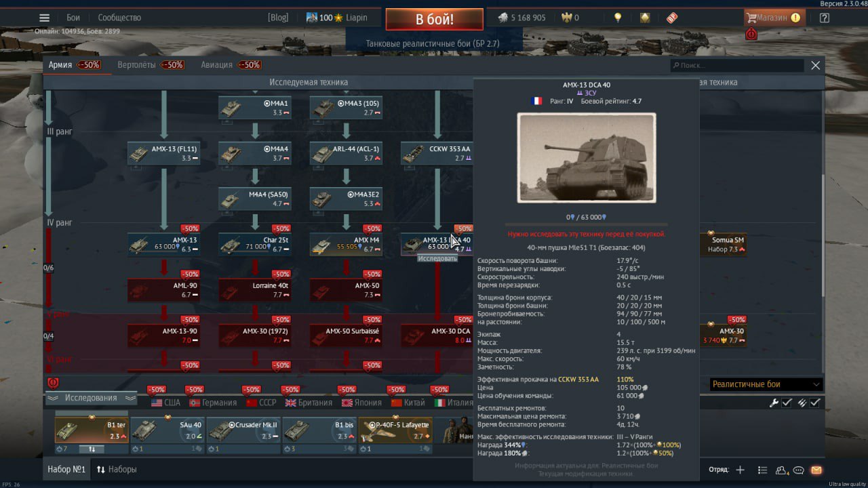
Task: Select the M4A3 (105) tank card
Action: tap(346, 108)
